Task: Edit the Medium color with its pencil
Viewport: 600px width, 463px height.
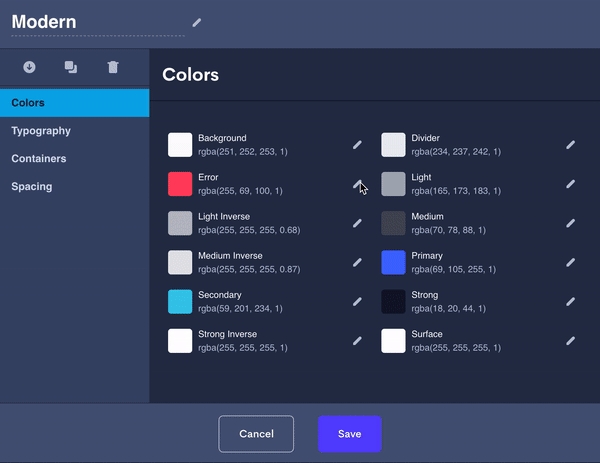Action: point(570,223)
